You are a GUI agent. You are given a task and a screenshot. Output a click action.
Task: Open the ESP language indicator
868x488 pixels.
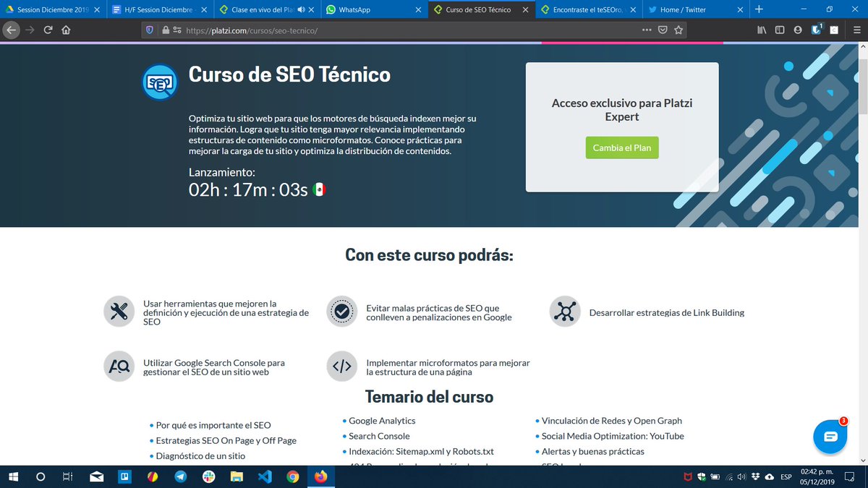(x=786, y=477)
